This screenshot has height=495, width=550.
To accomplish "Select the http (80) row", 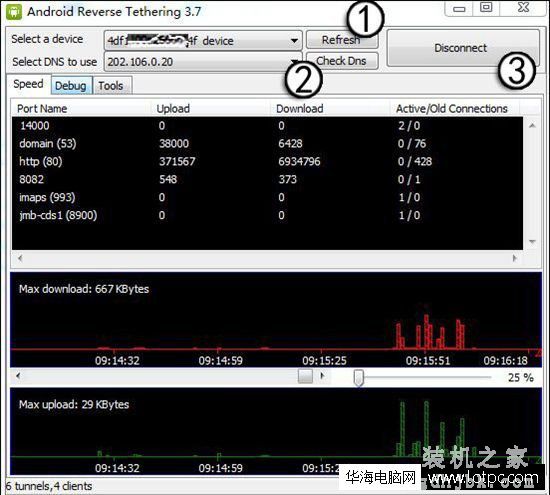I will coord(267,161).
